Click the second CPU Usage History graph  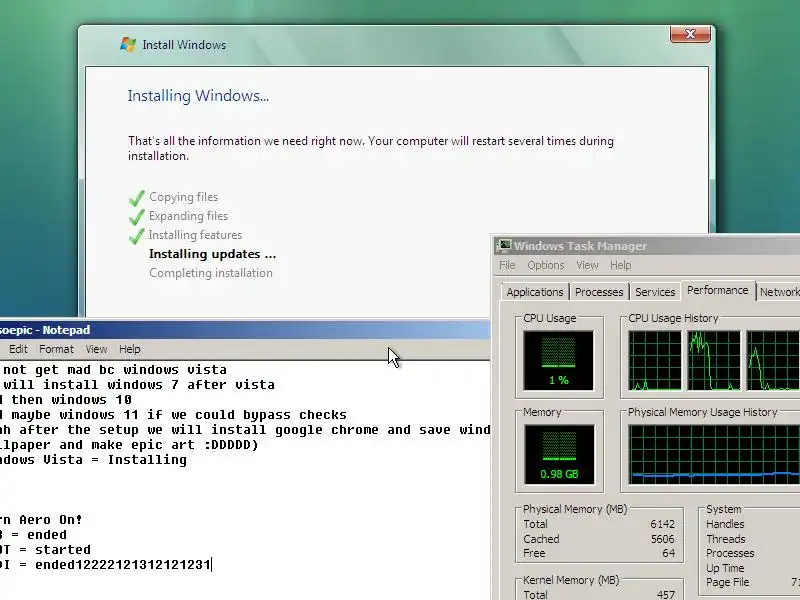(714, 360)
